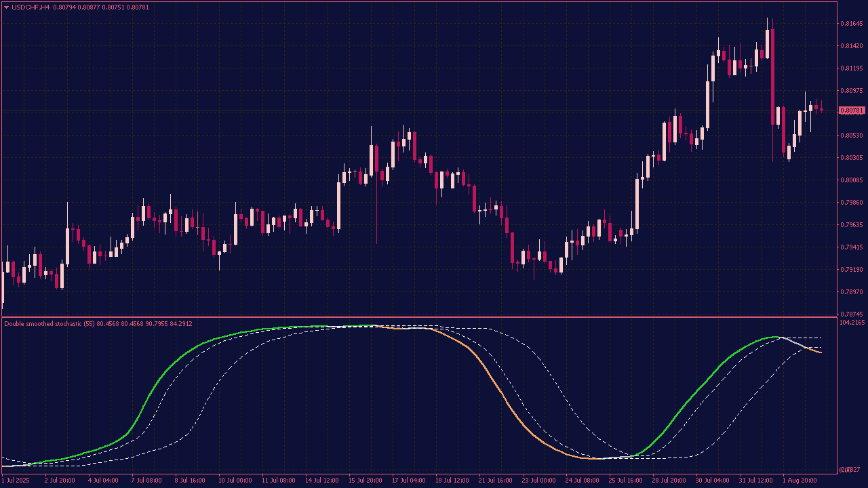The image size is (868, 488).
Task: Click the 0.78970 price axis label
Action: coord(851,292)
